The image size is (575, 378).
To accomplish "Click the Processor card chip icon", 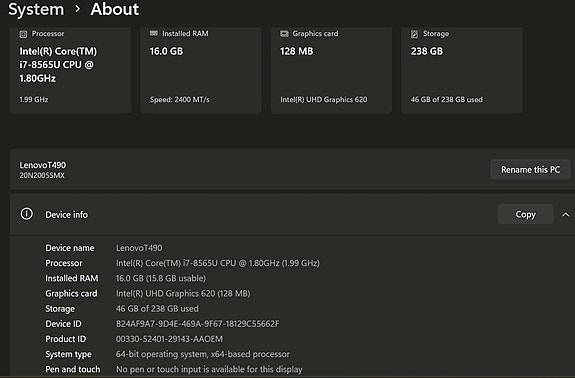I will 23,34.
